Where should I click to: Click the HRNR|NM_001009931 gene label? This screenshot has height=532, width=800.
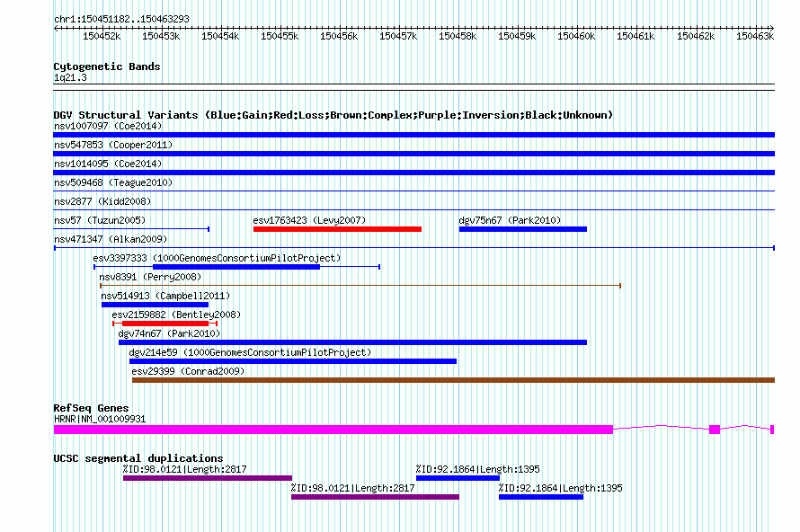point(100,420)
